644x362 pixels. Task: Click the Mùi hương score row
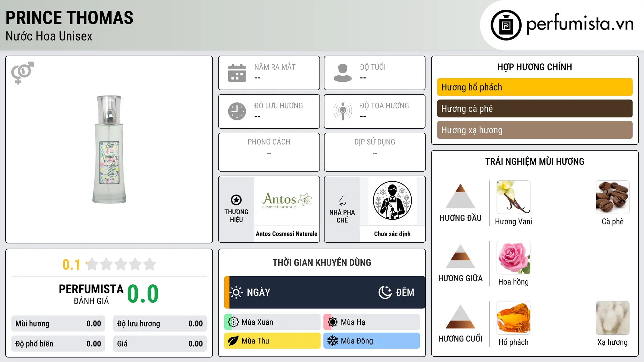(x=58, y=324)
